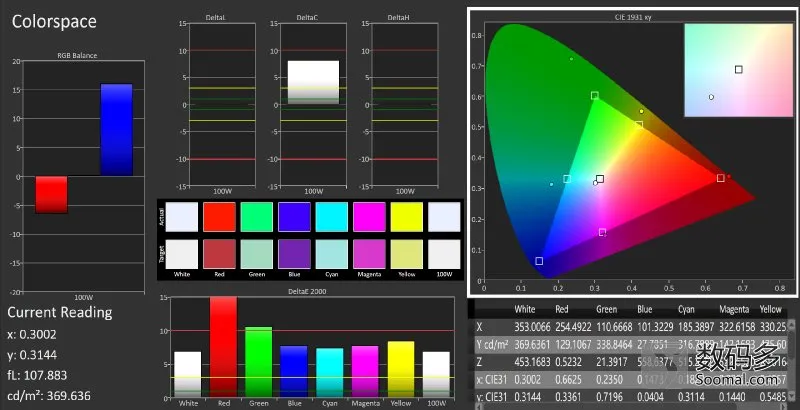Click the Target Blue swatch
The height and width of the screenshot is (410, 800).
[x=294, y=254]
